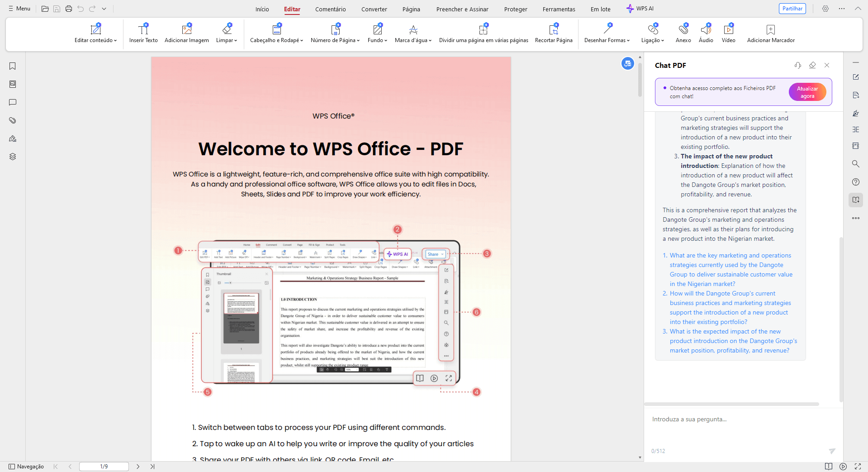This screenshot has width=868, height=472.
Task: Open the Proteger tab
Action: click(x=516, y=9)
